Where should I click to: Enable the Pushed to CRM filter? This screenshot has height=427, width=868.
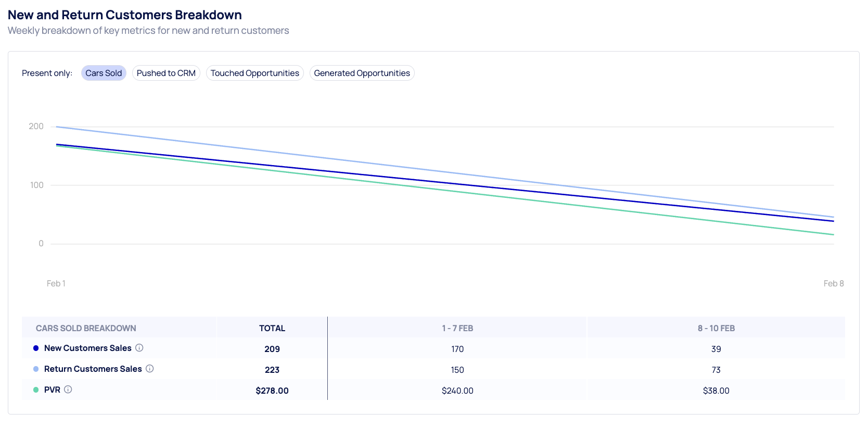click(x=166, y=73)
